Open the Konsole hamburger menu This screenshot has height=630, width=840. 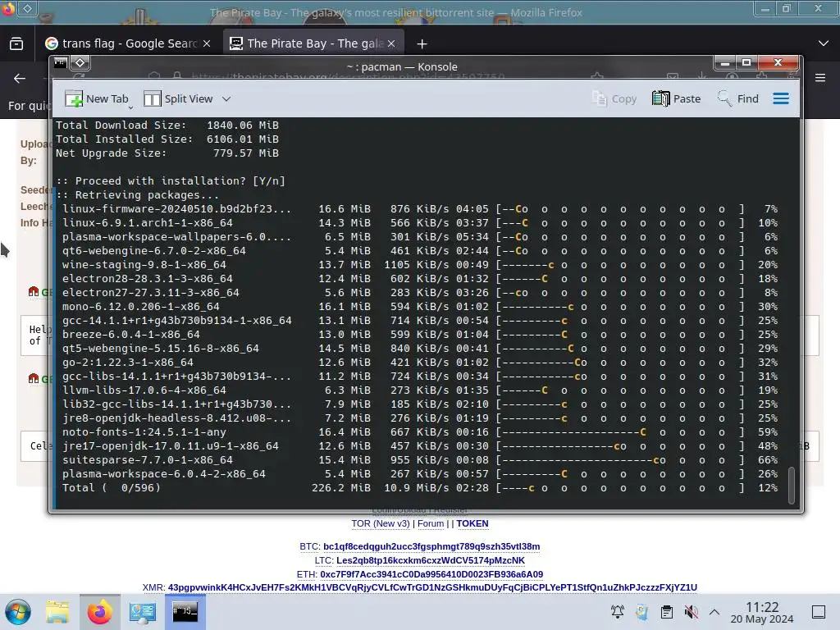click(781, 98)
